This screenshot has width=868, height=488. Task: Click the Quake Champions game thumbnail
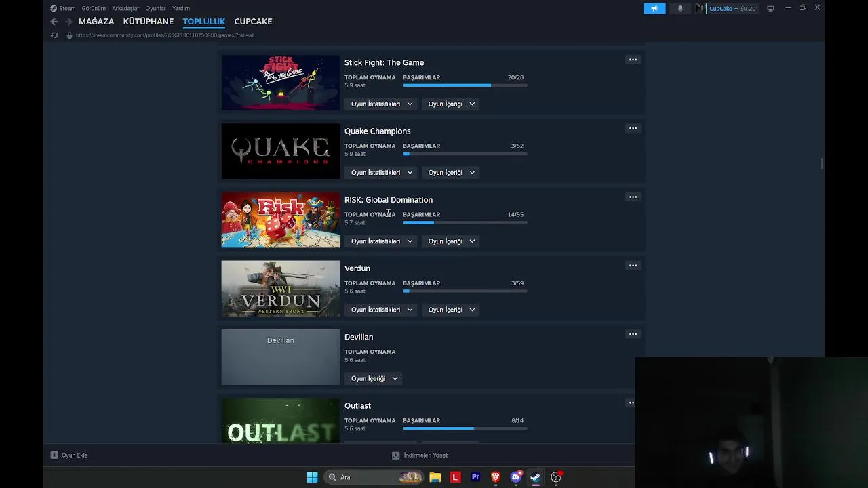pyautogui.click(x=280, y=151)
